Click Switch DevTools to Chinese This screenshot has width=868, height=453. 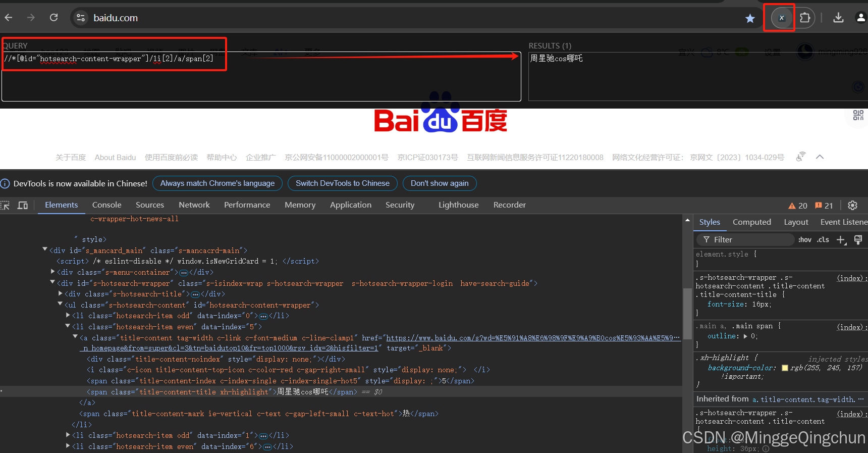tap(343, 183)
